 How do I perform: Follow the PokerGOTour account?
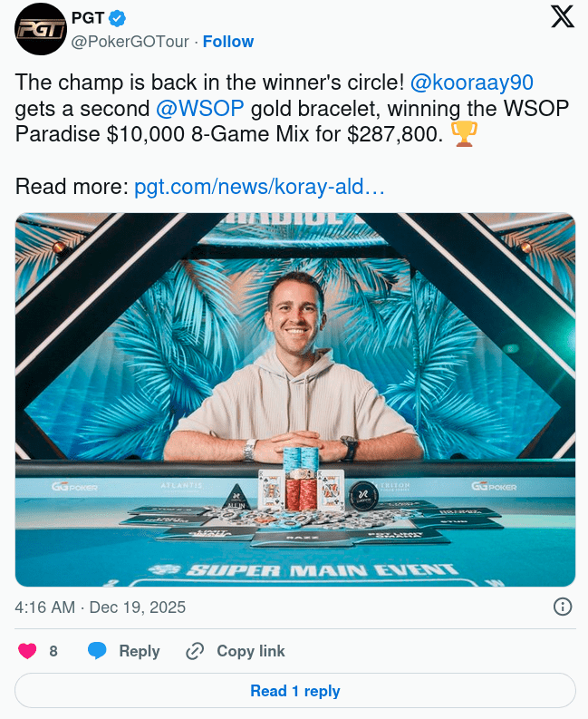tap(227, 42)
